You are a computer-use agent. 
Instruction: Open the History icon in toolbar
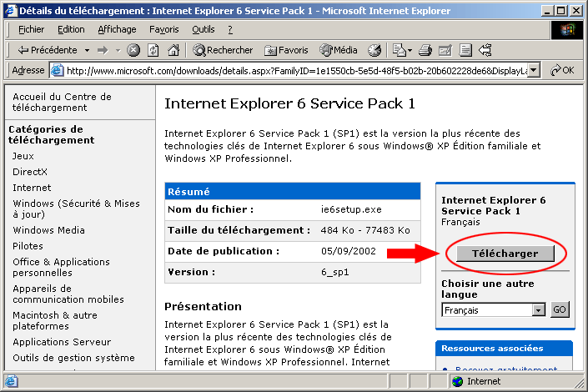click(374, 50)
